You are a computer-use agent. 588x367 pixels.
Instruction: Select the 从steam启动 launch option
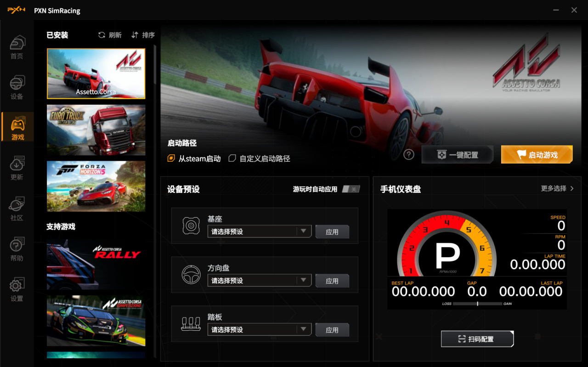point(194,158)
